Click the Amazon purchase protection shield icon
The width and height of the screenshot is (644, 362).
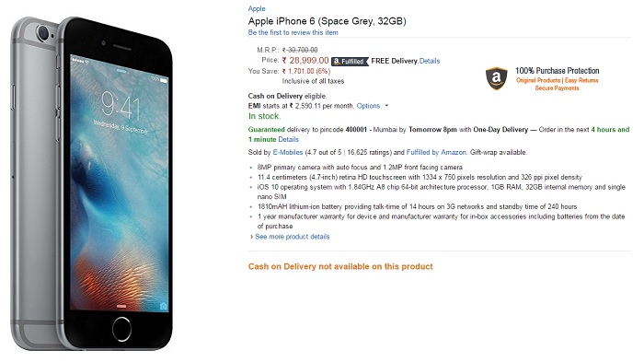tap(496, 77)
